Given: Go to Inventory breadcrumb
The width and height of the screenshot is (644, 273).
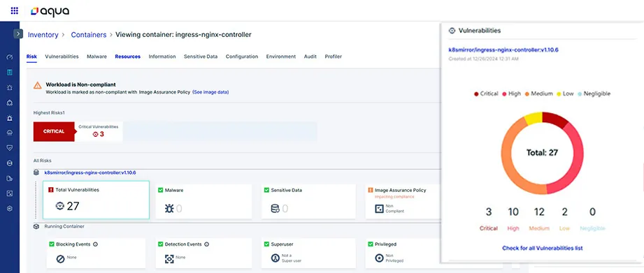Looking at the screenshot, I should click(43, 35).
